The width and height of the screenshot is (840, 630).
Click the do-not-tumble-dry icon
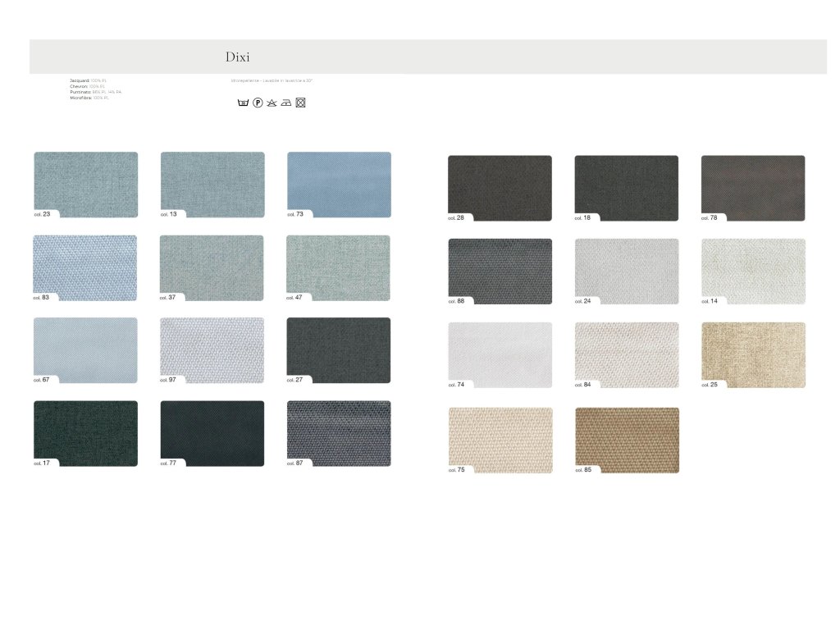300,103
